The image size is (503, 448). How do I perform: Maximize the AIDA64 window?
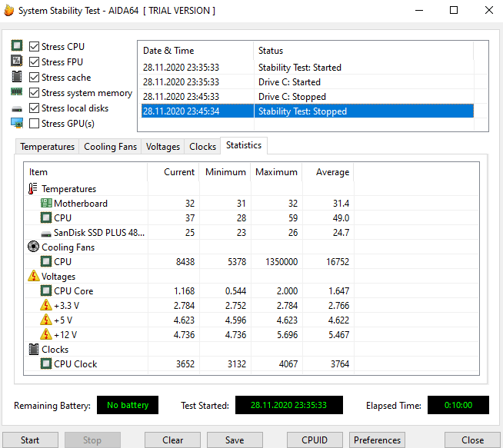[x=454, y=11]
